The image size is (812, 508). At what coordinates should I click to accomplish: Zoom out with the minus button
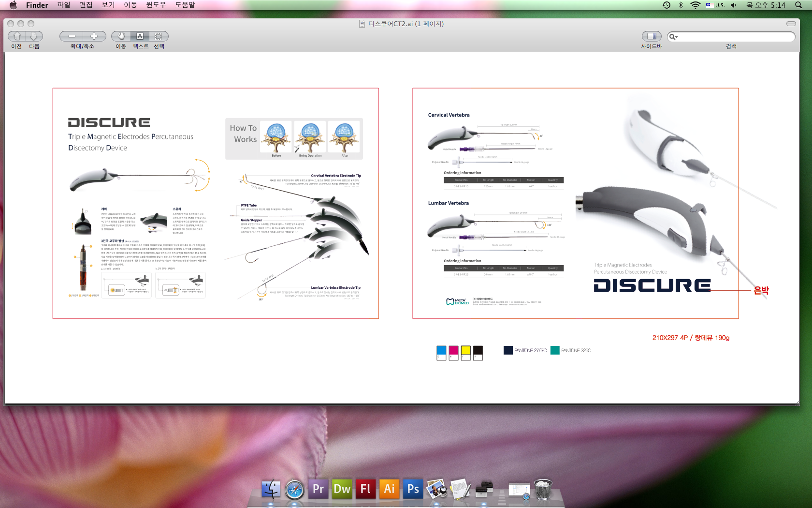(x=72, y=36)
